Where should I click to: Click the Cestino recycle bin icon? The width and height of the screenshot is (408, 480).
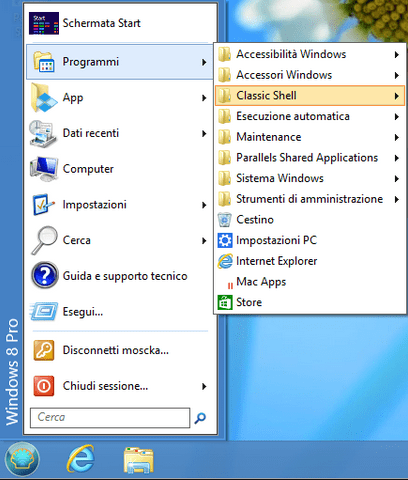[225, 220]
